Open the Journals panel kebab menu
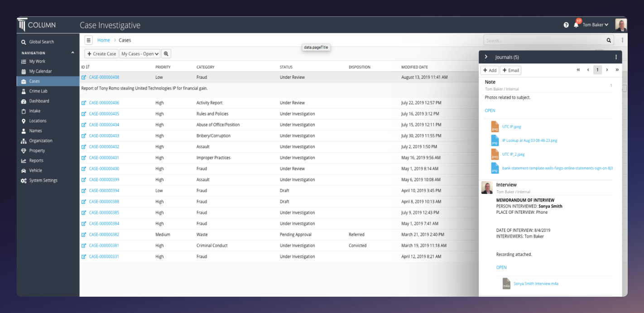Image resolution: width=644 pixels, height=313 pixels. point(616,57)
